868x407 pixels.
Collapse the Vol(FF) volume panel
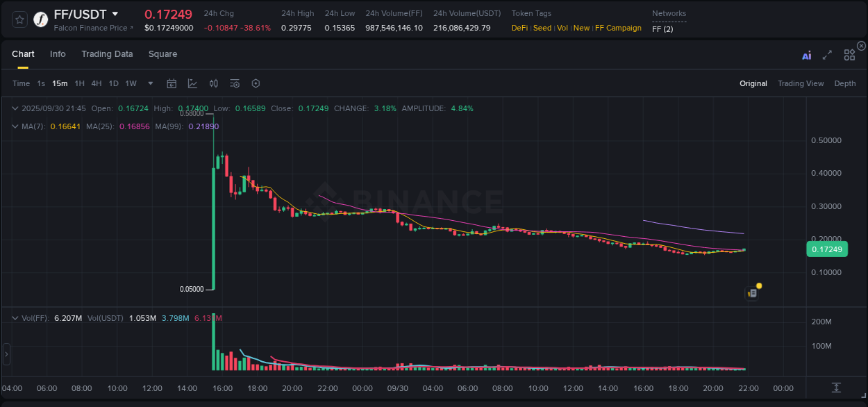tap(15, 317)
